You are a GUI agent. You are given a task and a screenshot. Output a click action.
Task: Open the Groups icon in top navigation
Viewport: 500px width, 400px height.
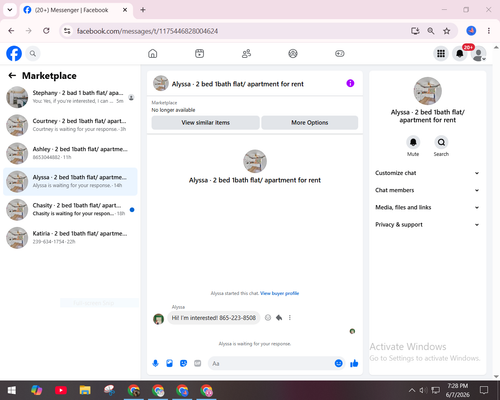click(x=293, y=53)
